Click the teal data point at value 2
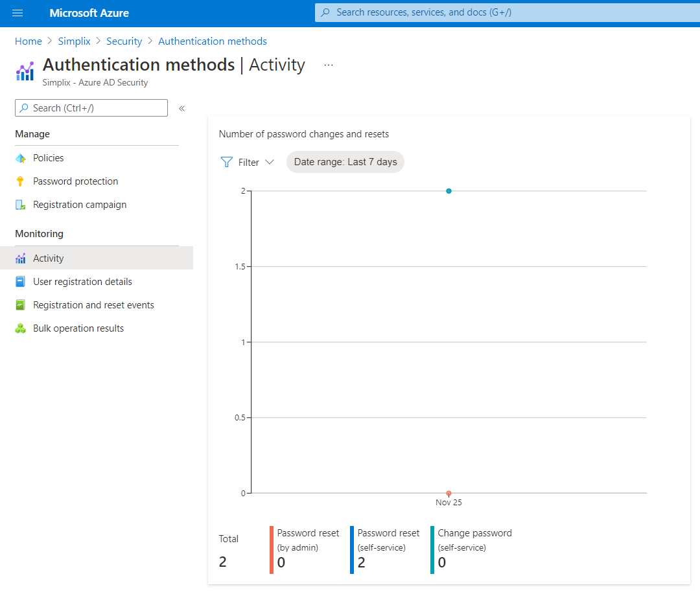This screenshot has width=700, height=594. pyautogui.click(x=449, y=191)
